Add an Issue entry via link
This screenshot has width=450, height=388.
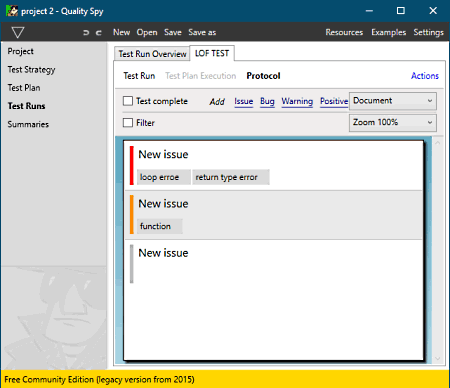pyautogui.click(x=243, y=101)
